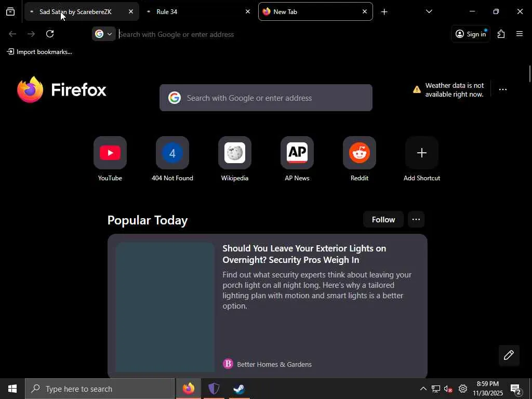Click the exterior lights article thumbnail

click(165, 307)
